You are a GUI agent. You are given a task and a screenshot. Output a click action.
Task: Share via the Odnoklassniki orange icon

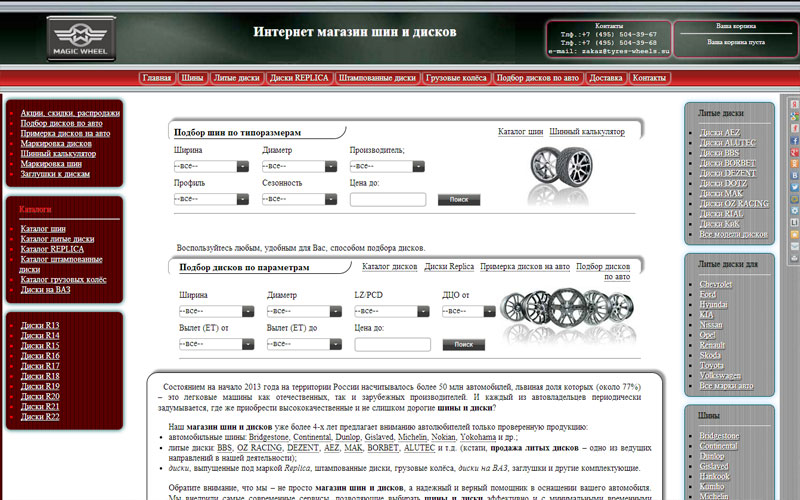[x=794, y=163]
